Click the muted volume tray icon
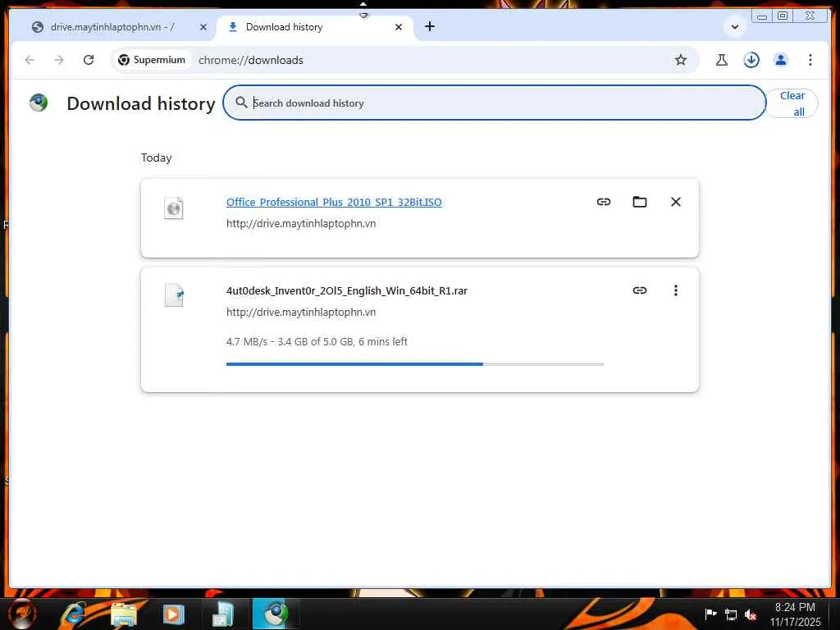Viewport: 840px width, 630px height. pyautogui.click(x=751, y=614)
